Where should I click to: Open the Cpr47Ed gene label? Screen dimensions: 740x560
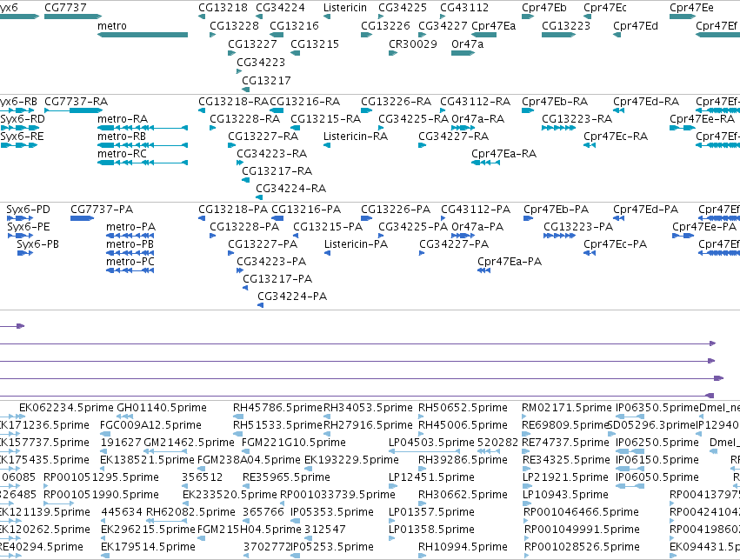click(x=636, y=26)
